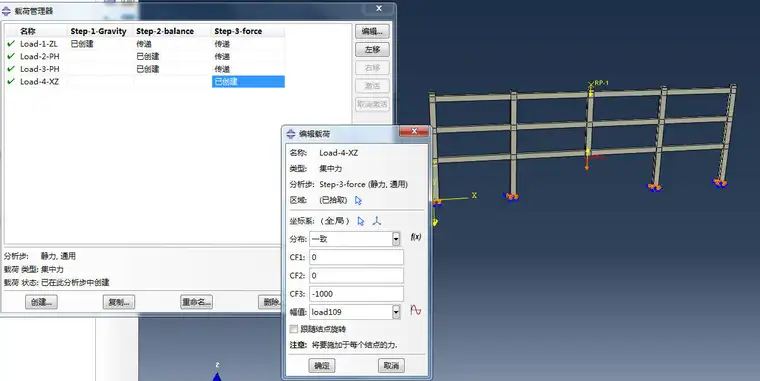
Task: Create datum CSYS axes icon
Action: (377, 221)
